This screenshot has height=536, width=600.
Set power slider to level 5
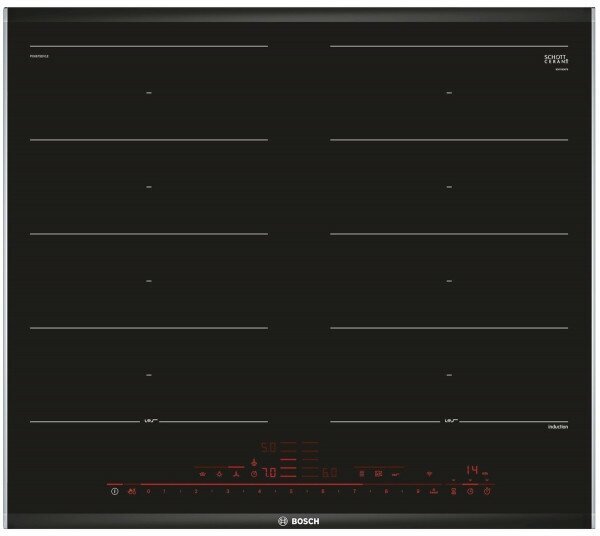pos(291,491)
